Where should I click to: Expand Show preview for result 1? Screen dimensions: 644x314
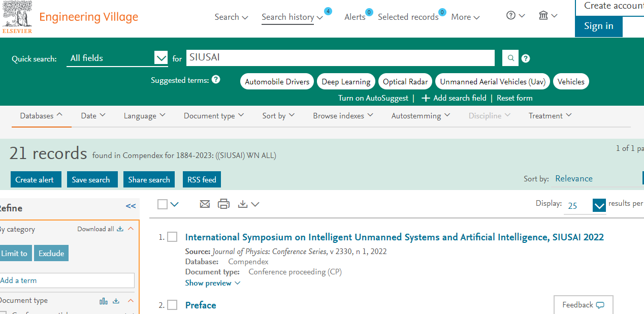[x=213, y=283]
